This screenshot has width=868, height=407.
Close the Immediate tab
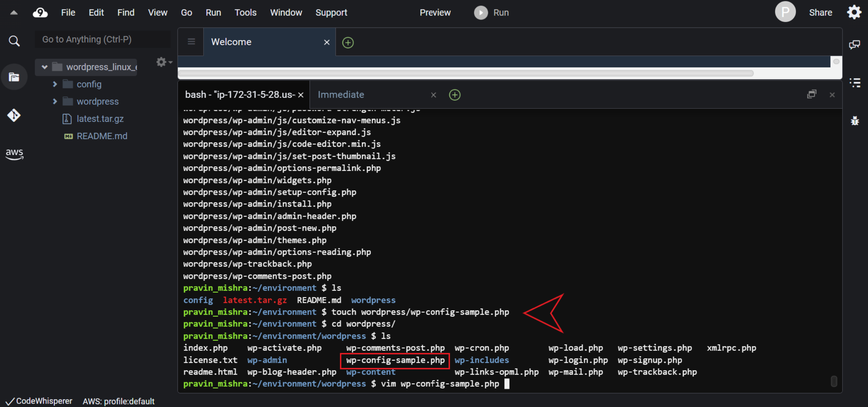pyautogui.click(x=434, y=95)
